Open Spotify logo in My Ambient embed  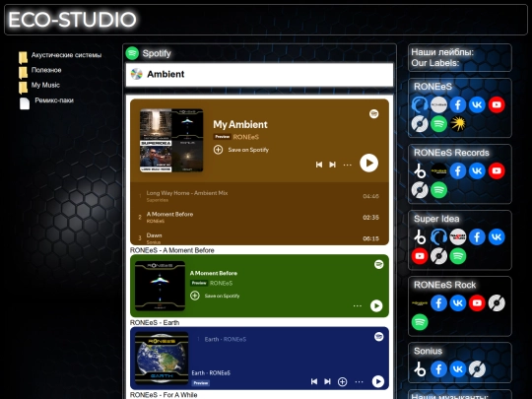coord(374,113)
